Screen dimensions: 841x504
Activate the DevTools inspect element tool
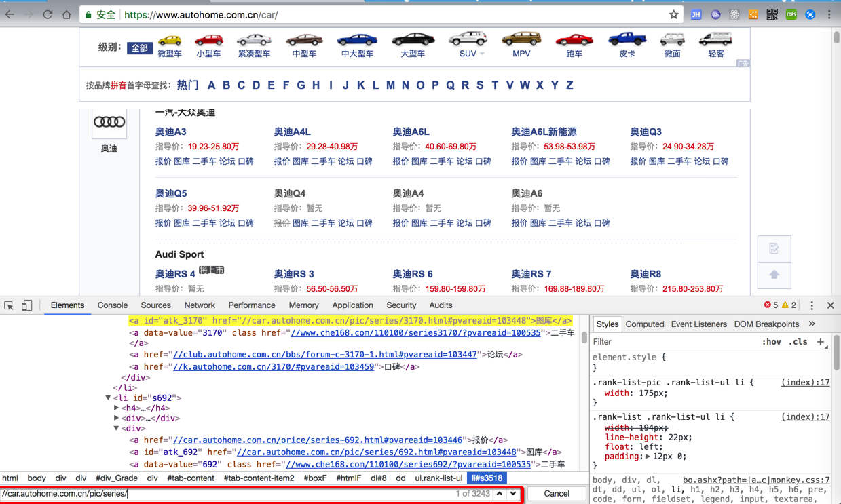[x=9, y=305]
